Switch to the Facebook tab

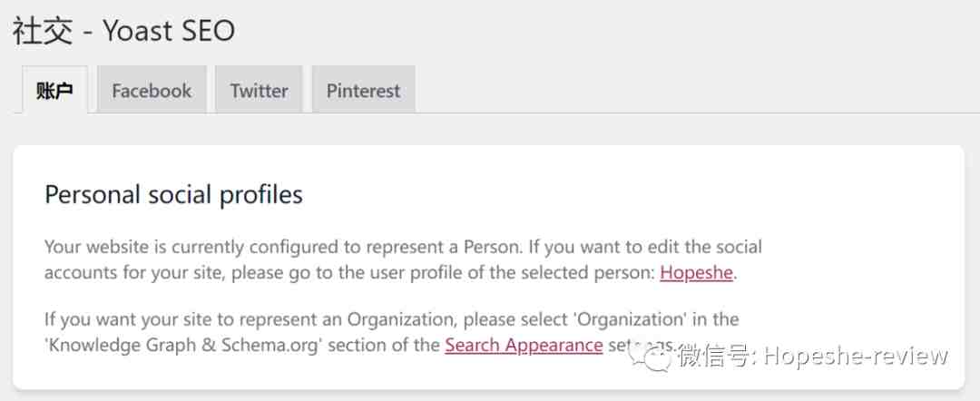(x=152, y=90)
